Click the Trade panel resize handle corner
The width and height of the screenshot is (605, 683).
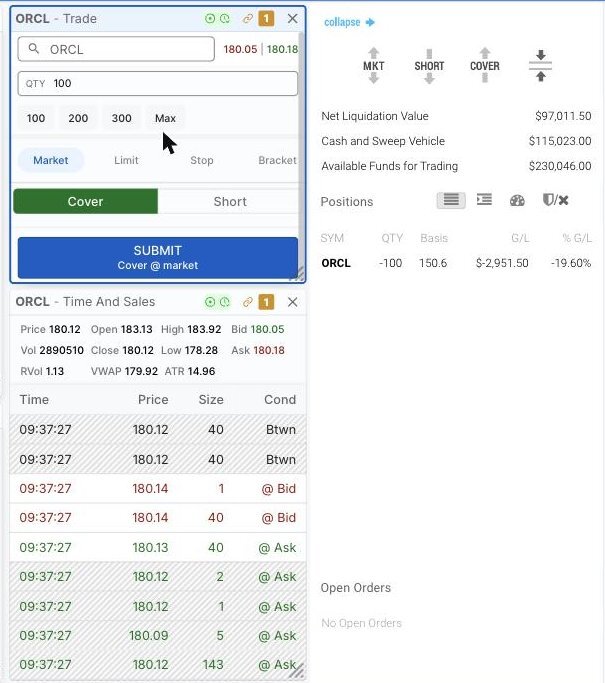(x=298, y=274)
